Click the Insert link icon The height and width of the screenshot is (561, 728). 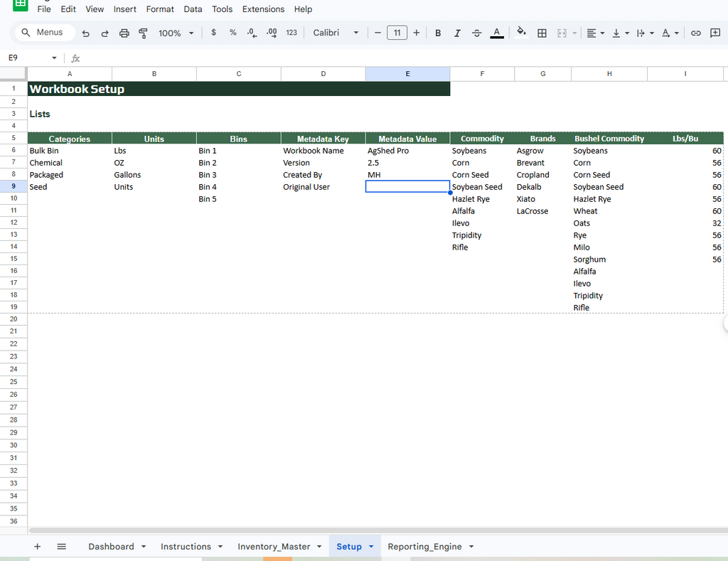pyautogui.click(x=696, y=33)
